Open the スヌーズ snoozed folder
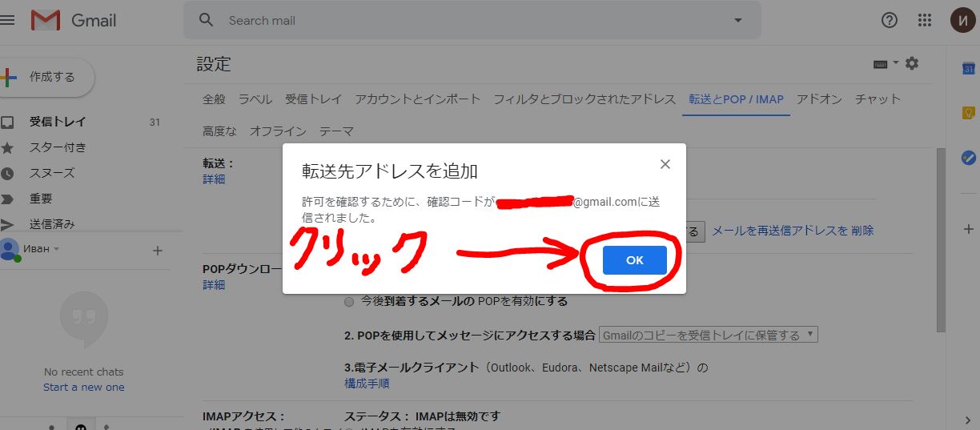This screenshot has height=430, width=980. tap(52, 173)
